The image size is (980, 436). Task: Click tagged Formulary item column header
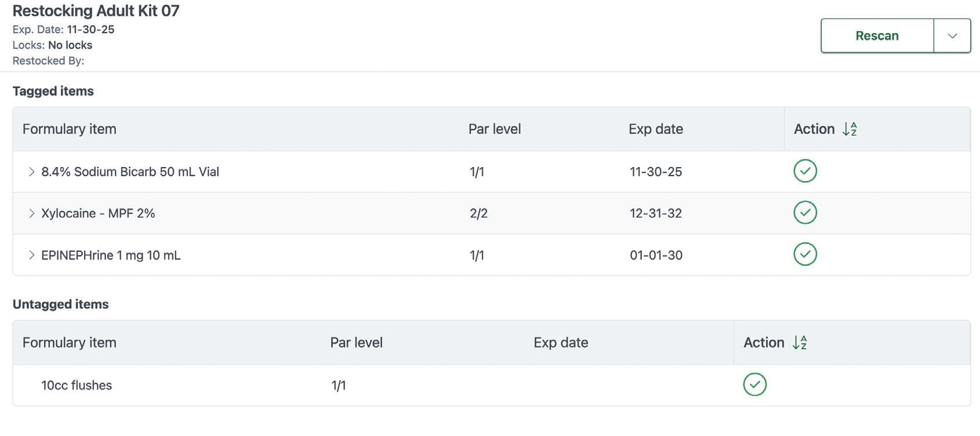(70, 129)
